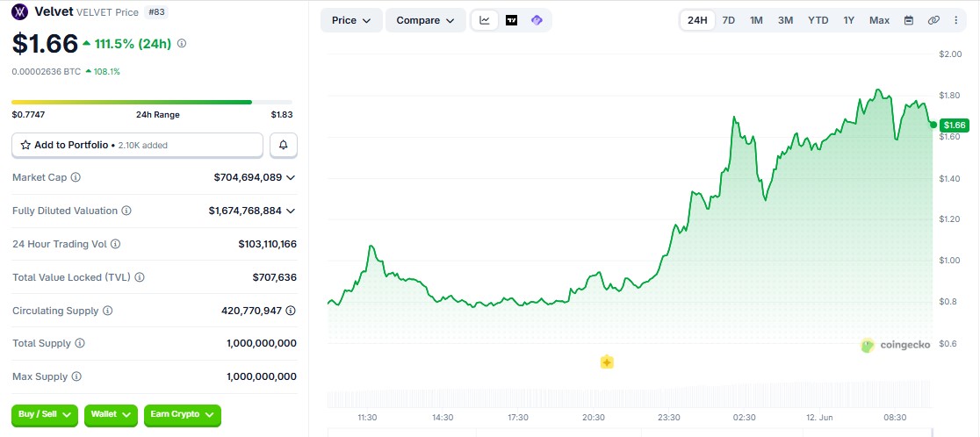Click the price alert bell icon
Viewport: 980px width, 437px height.
284,145
